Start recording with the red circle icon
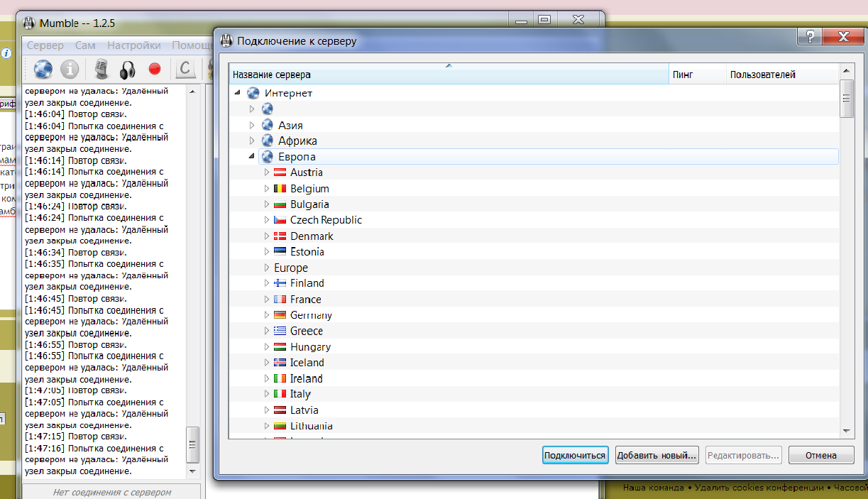The height and width of the screenshot is (499, 868). (x=154, y=70)
